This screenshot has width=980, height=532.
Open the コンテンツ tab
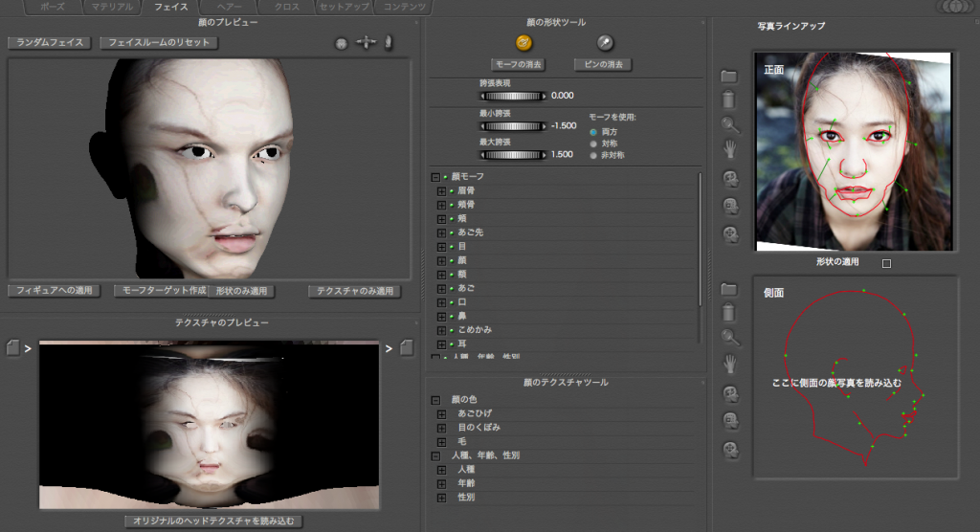[x=405, y=7]
